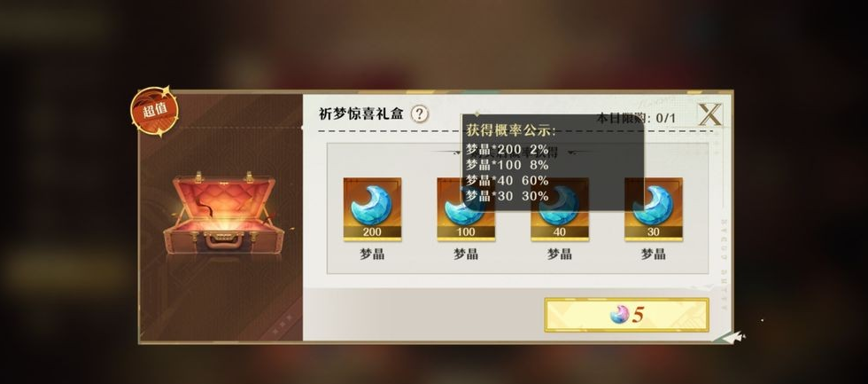Click the 梦晶 label under the 100 item
Image resolution: width=868 pixels, height=384 pixels.
tap(466, 255)
